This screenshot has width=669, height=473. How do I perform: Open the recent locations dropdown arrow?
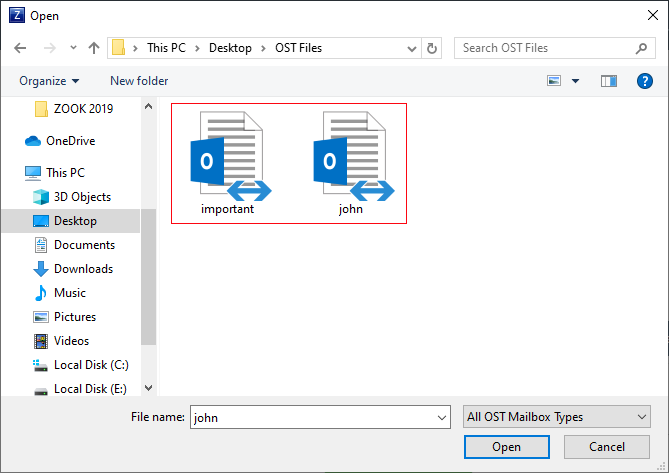[x=73, y=48]
